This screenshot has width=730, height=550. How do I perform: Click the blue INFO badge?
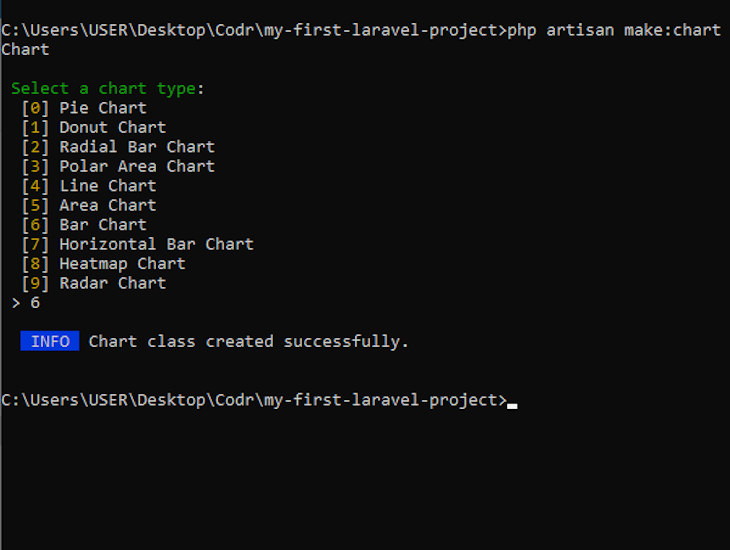(x=50, y=342)
